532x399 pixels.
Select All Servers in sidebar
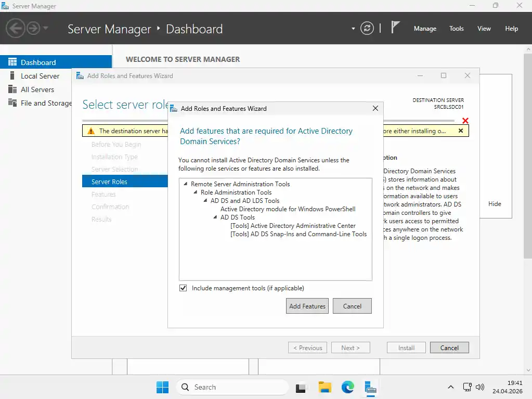[37, 89]
